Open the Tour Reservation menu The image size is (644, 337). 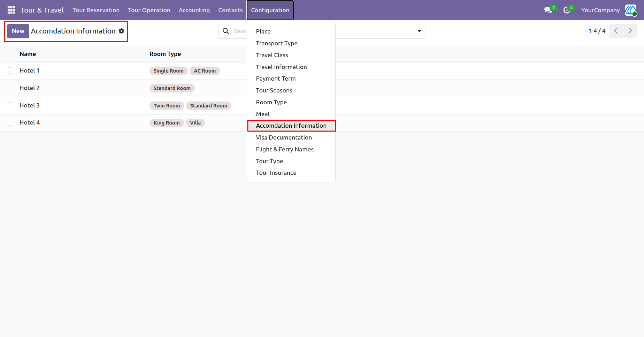(96, 10)
